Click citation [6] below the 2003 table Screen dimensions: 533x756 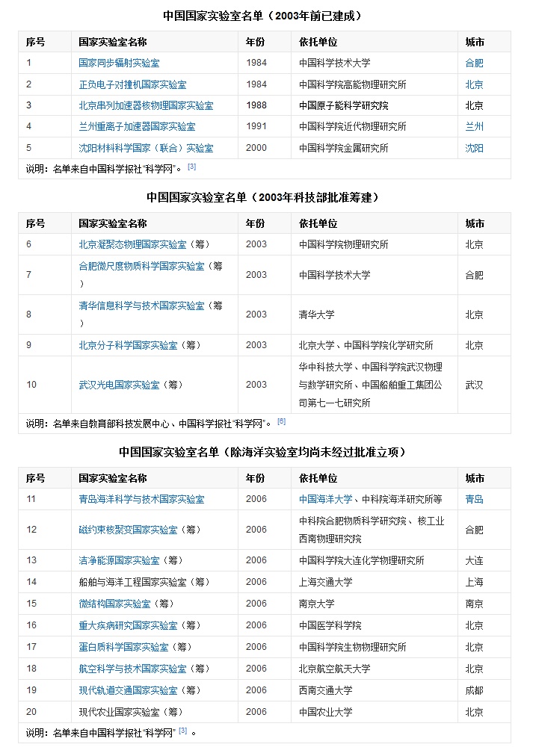pos(281,421)
